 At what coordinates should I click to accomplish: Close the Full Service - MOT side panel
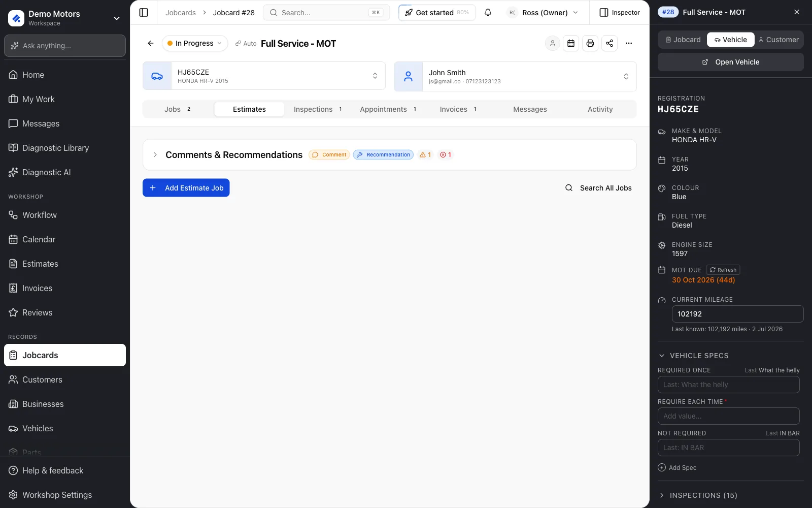(797, 12)
